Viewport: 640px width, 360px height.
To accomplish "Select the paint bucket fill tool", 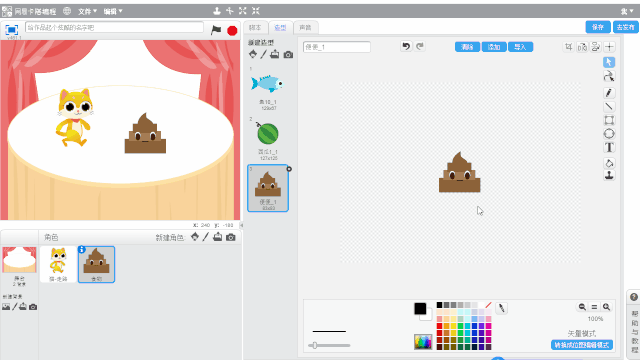I will point(609,163).
